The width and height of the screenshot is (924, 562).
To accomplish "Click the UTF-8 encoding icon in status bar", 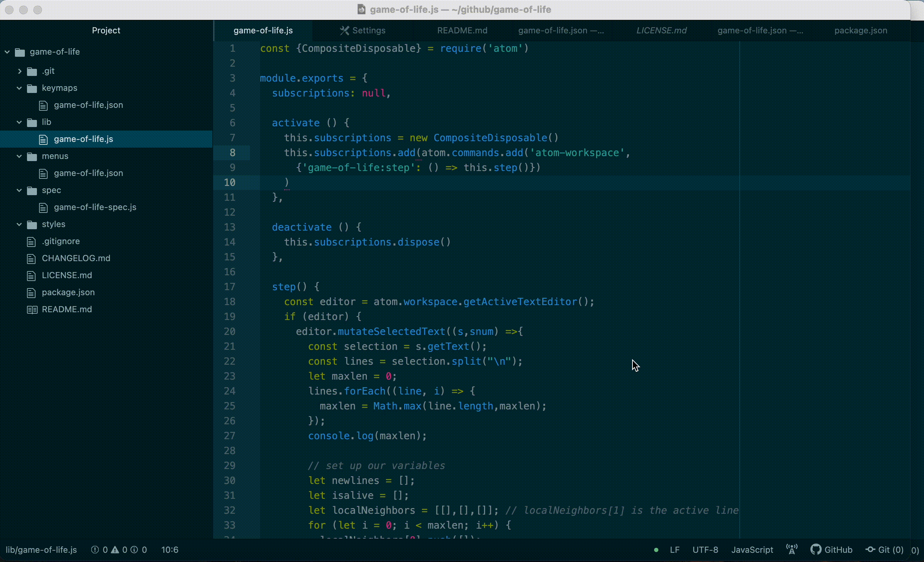I will tap(704, 550).
